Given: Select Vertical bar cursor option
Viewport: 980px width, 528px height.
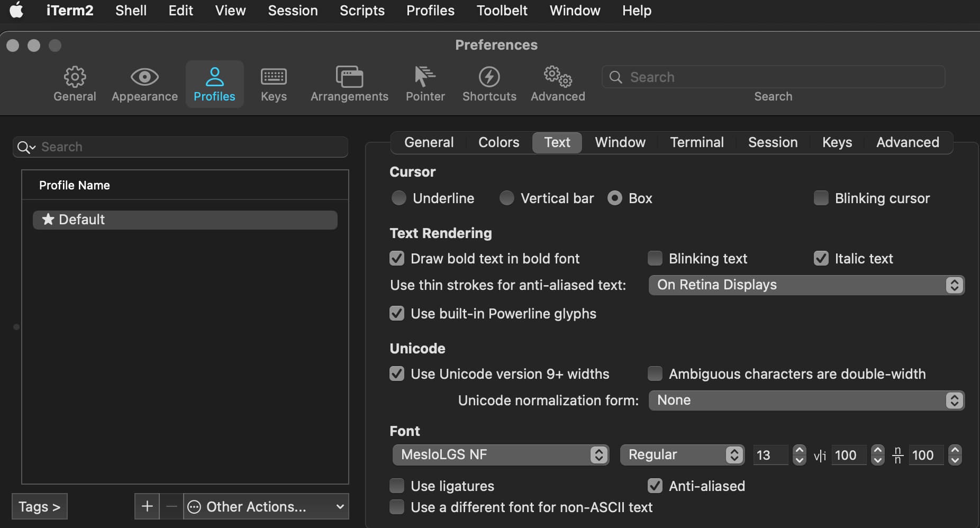Looking at the screenshot, I should pyautogui.click(x=507, y=198).
